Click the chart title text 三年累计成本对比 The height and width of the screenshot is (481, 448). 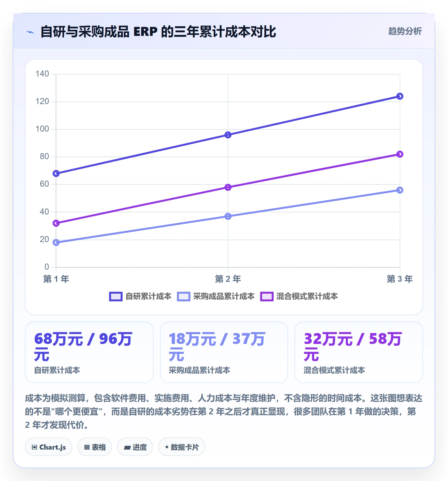225,32
